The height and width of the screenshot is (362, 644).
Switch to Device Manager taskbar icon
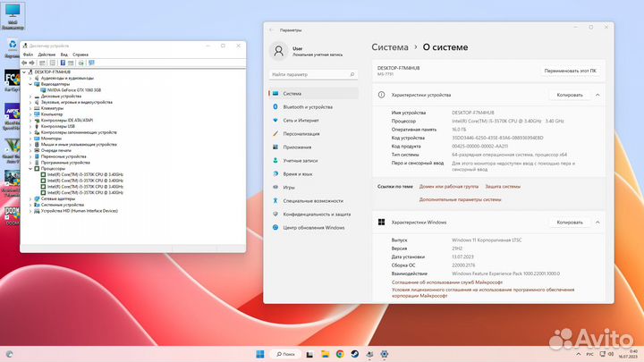369,354
